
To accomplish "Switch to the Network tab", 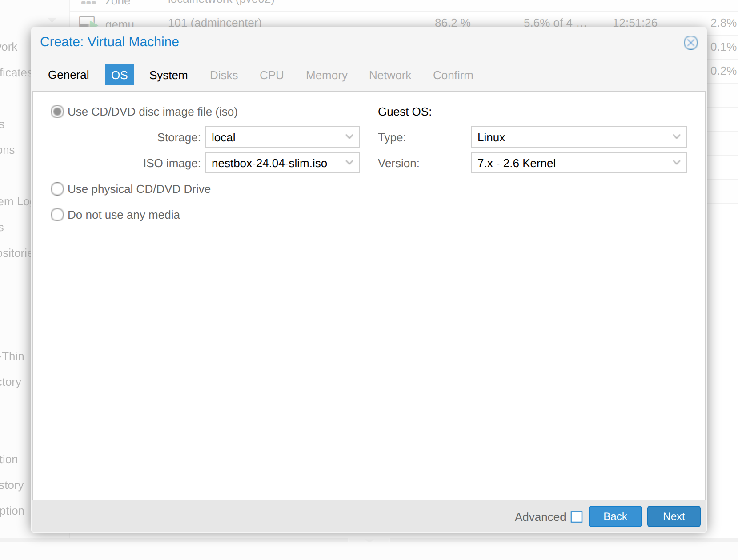I will click(x=390, y=75).
